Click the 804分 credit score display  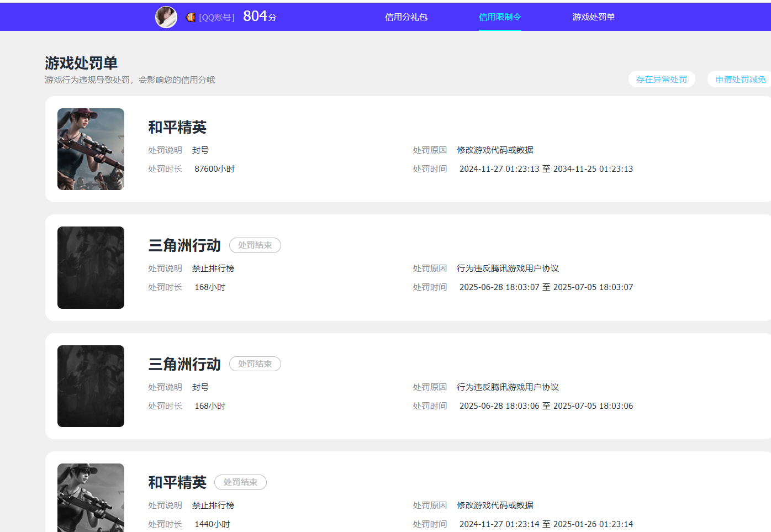click(260, 17)
